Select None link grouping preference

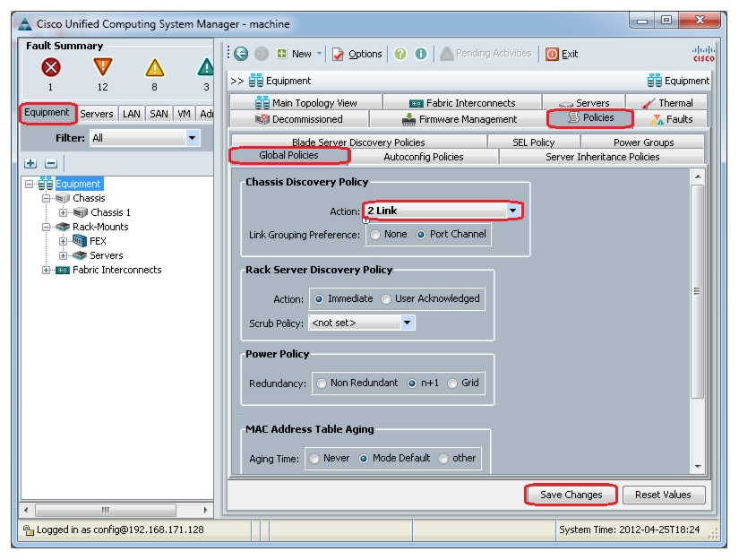coord(375,235)
